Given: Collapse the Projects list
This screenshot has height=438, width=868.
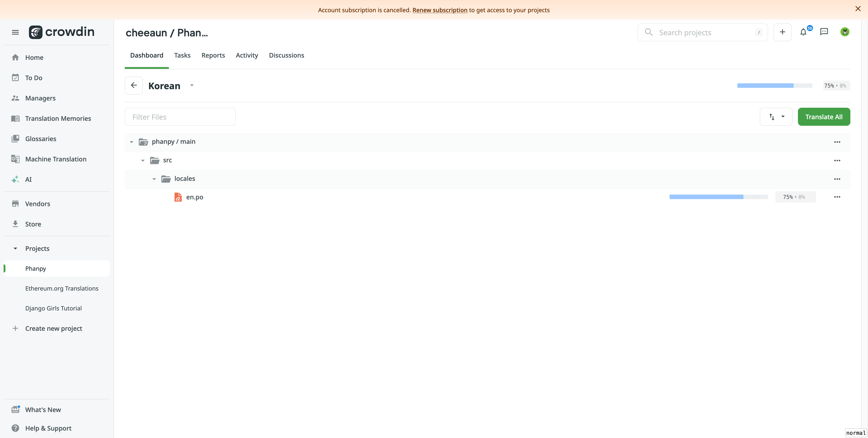Looking at the screenshot, I should (x=15, y=248).
